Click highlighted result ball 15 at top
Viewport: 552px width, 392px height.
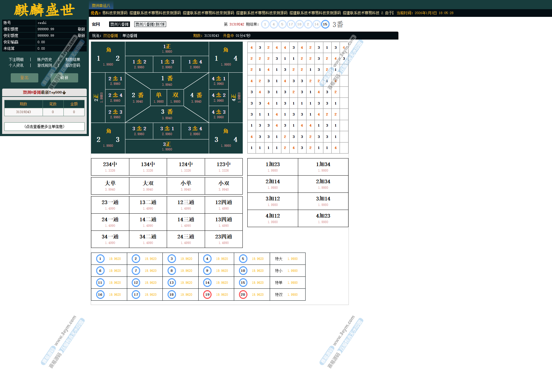325,24
